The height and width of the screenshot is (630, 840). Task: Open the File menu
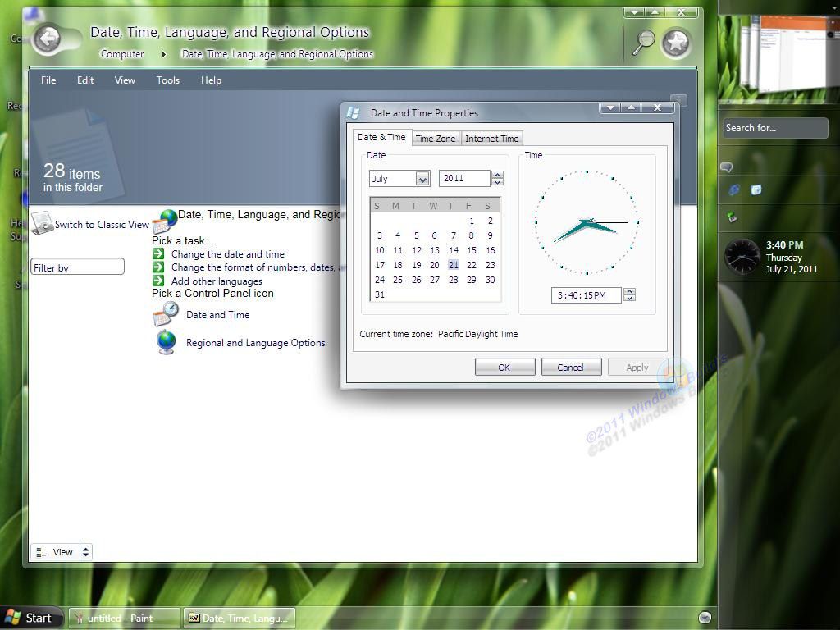point(48,80)
